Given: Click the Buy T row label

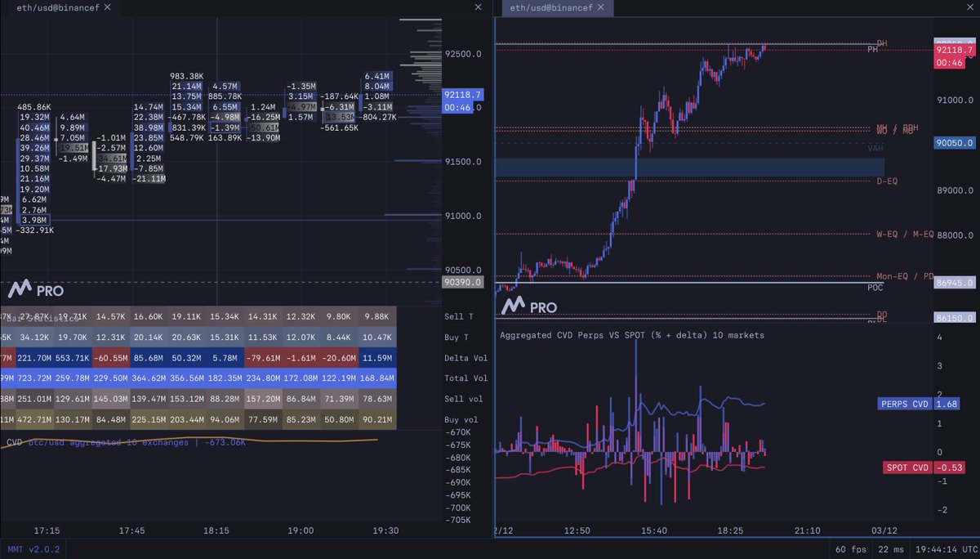Looking at the screenshot, I should tap(457, 337).
